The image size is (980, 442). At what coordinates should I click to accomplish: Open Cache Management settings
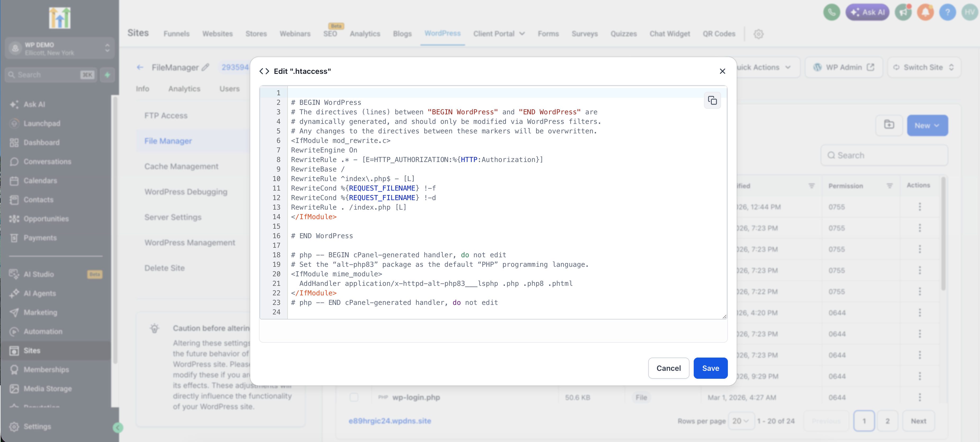(181, 166)
